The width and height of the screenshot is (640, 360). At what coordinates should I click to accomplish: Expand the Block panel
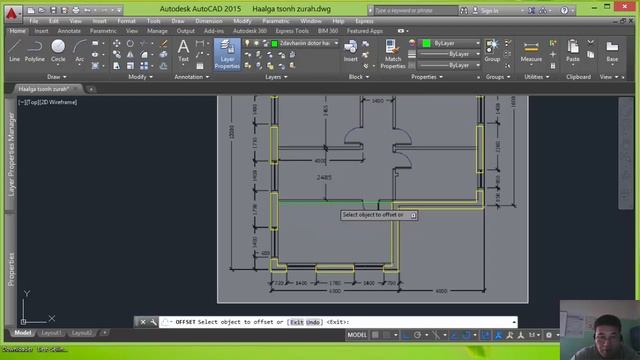[x=359, y=77]
